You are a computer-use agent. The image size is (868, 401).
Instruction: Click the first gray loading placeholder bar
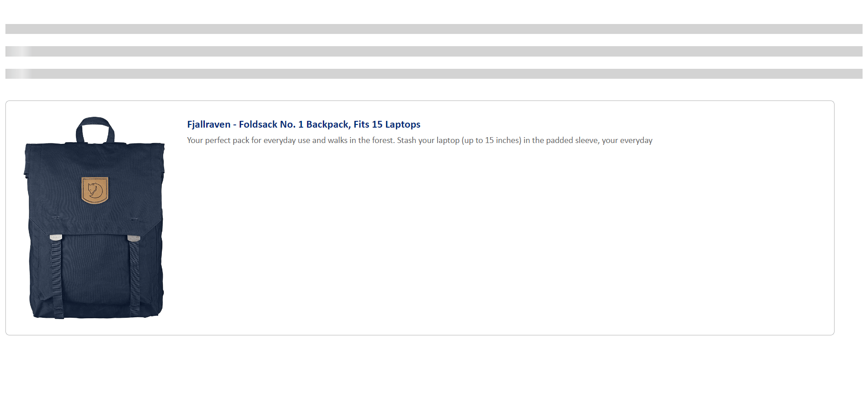[434, 29]
